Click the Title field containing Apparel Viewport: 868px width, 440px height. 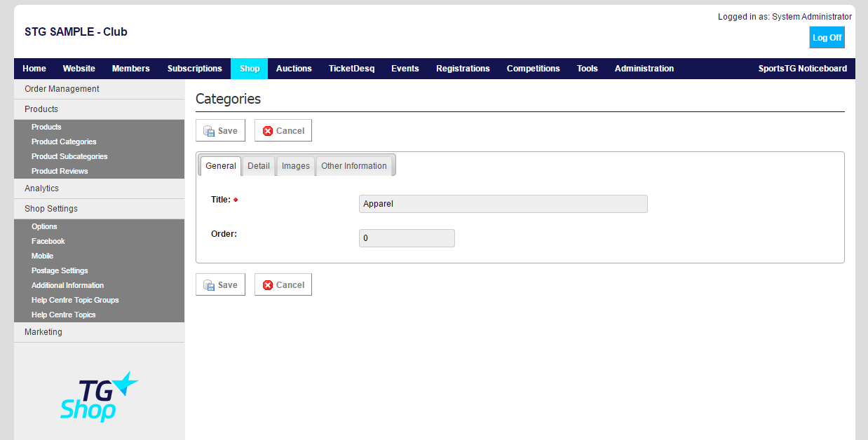503,204
